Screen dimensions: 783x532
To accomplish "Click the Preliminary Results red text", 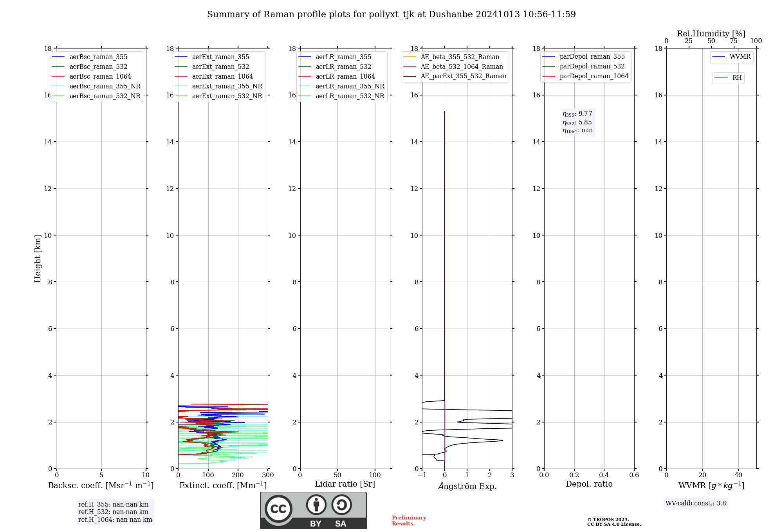I will click(409, 521).
